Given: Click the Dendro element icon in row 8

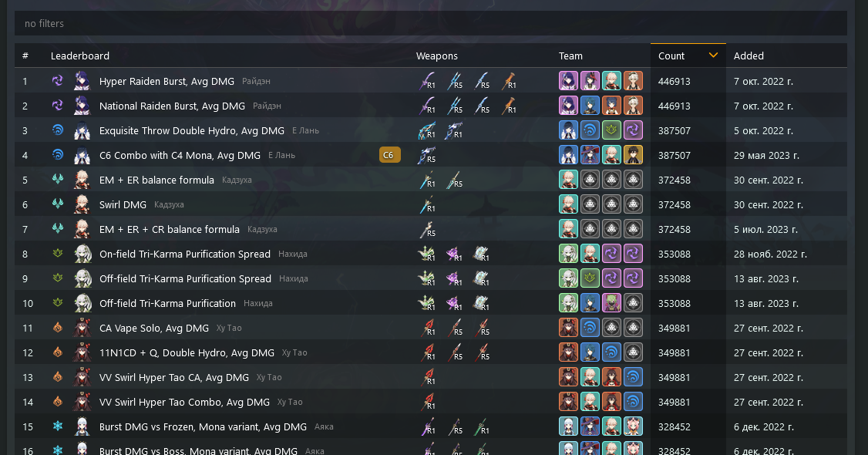Looking at the screenshot, I should click(58, 254).
